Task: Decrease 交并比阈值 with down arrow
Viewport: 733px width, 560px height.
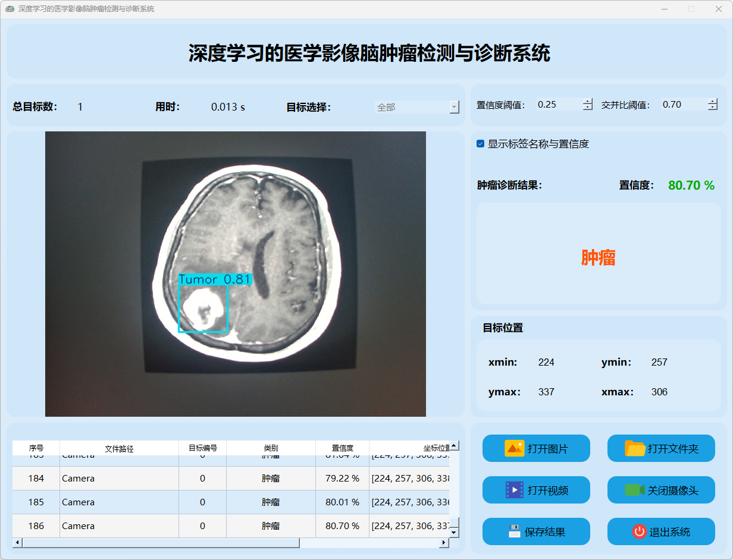Action: 713,107
